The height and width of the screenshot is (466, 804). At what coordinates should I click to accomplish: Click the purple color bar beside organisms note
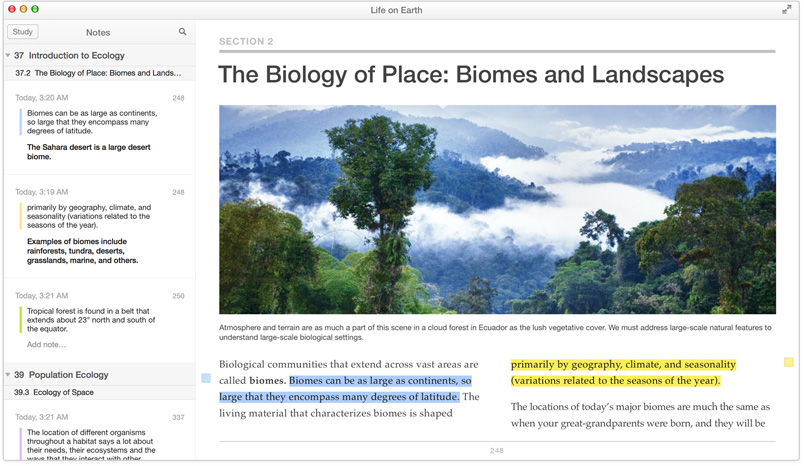click(x=20, y=443)
